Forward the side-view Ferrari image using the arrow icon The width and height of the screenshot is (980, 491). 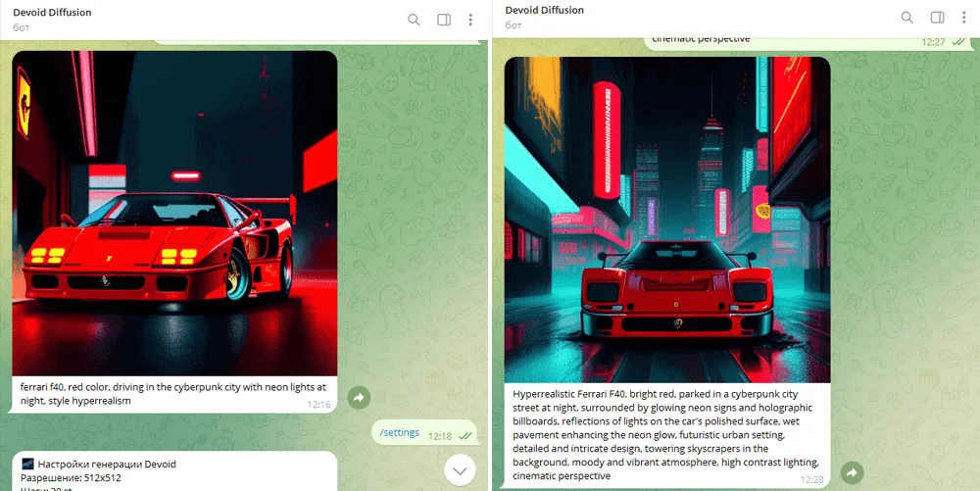[x=359, y=397]
